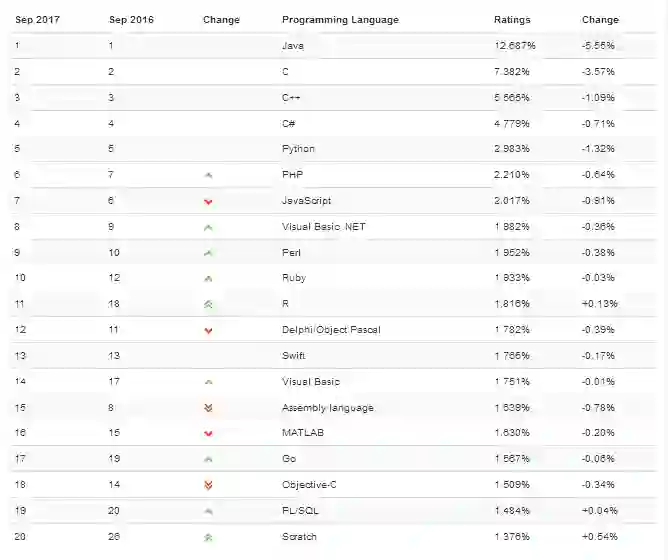Click the green up arrow in PHP row
The image size is (668, 560).
coord(208,175)
